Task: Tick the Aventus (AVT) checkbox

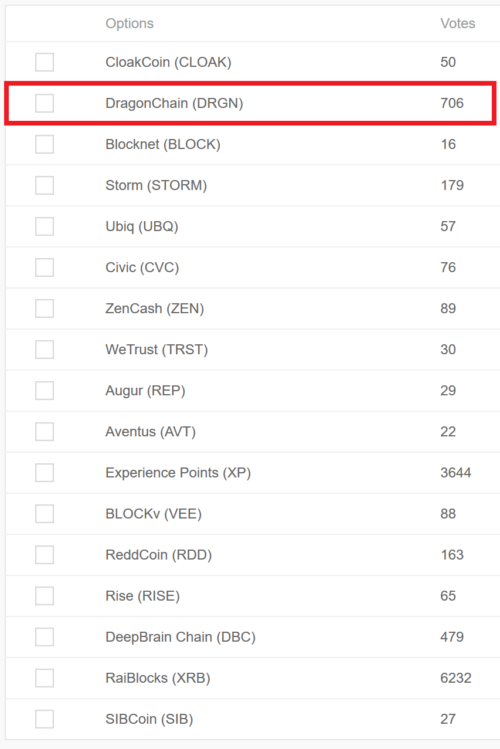Action: (44, 432)
